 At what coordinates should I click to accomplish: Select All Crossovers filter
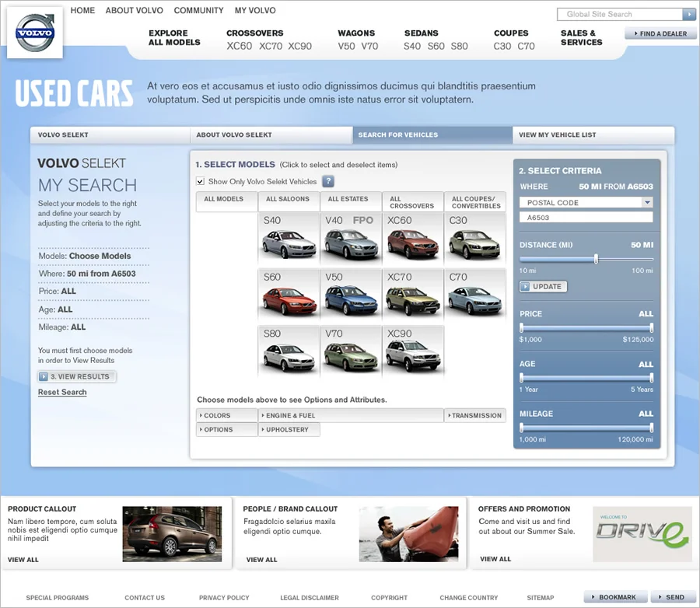click(413, 201)
